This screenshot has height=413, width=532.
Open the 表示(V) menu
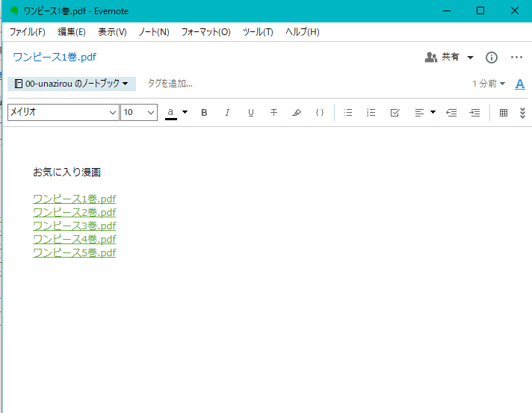pos(112,32)
